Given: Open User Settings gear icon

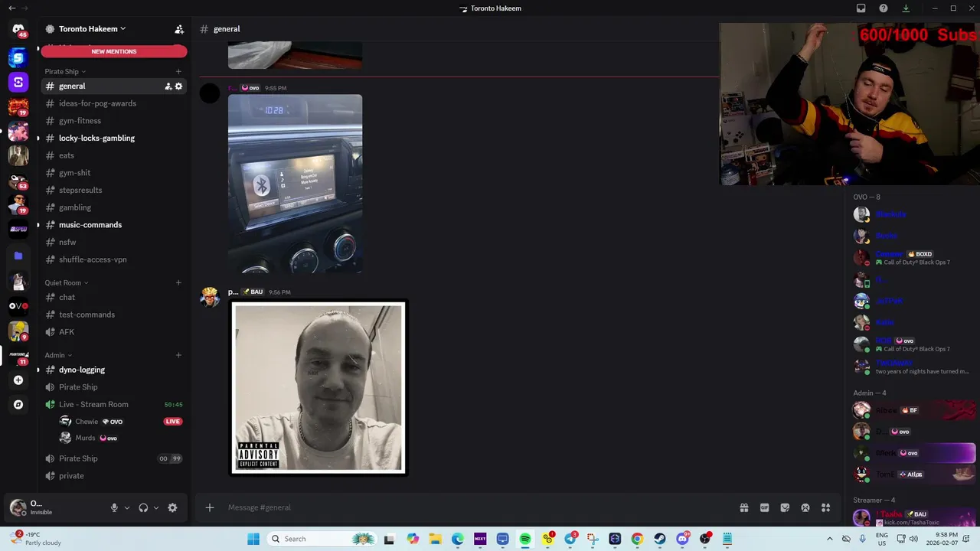Looking at the screenshot, I should pos(172,507).
